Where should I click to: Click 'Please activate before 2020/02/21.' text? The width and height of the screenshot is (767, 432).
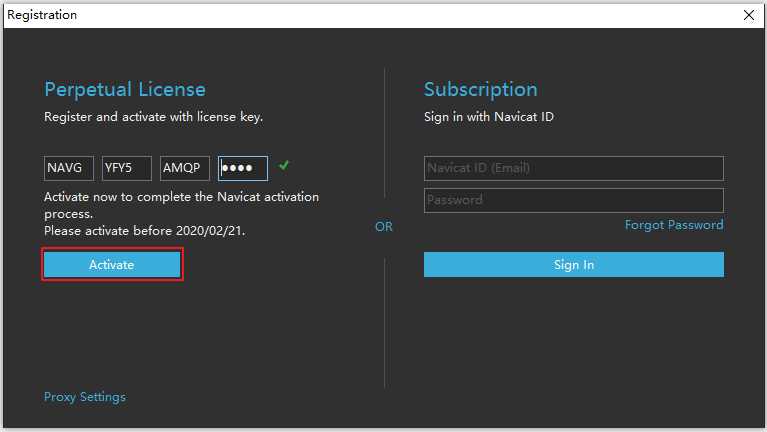point(145,230)
